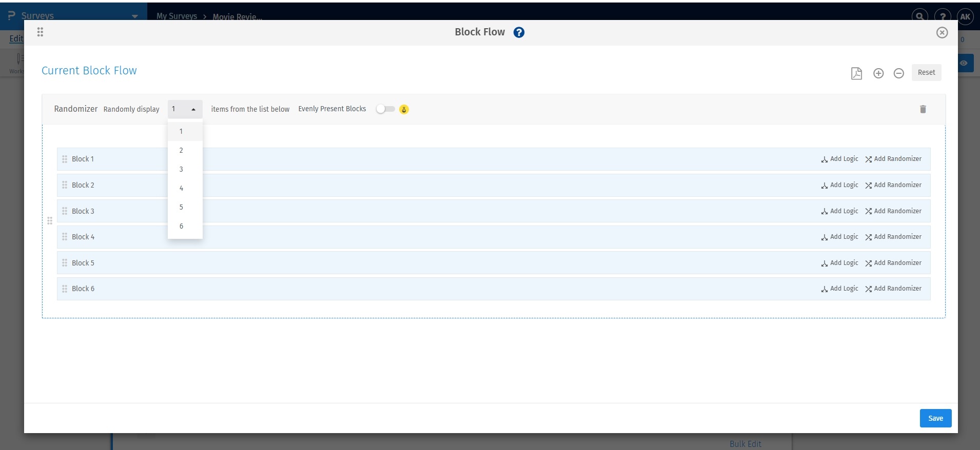This screenshot has width=980, height=450.
Task: Click the Block Flow help question icon
Action: [x=519, y=32]
